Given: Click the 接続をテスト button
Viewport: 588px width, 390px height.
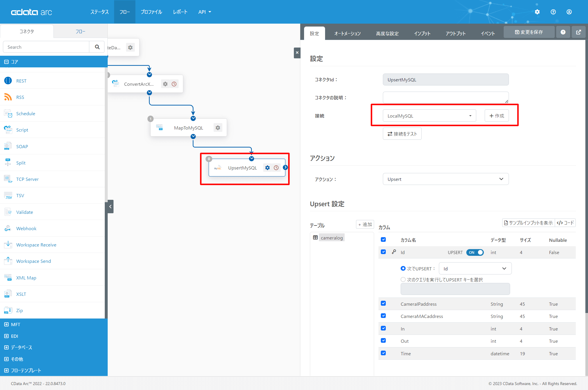Looking at the screenshot, I should click(402, 134).
